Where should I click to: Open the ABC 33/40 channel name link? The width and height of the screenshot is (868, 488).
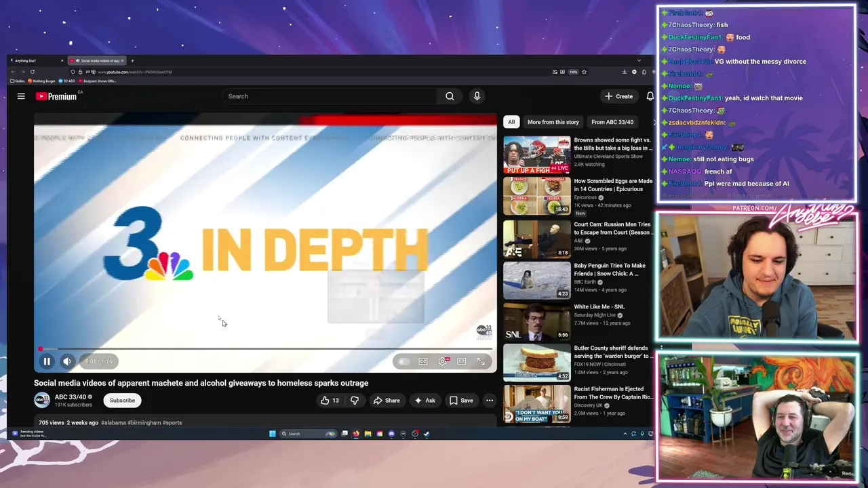click(71, 397)
